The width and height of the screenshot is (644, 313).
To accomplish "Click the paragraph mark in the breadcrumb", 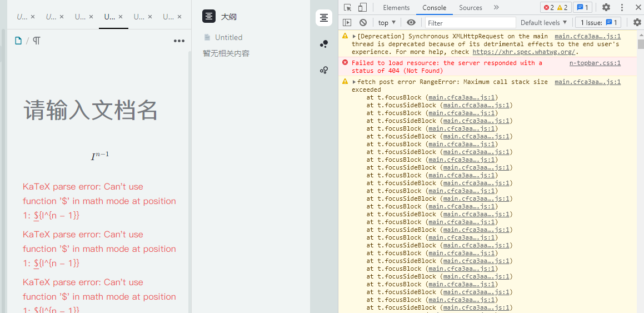I will click(x=37, y=41).
